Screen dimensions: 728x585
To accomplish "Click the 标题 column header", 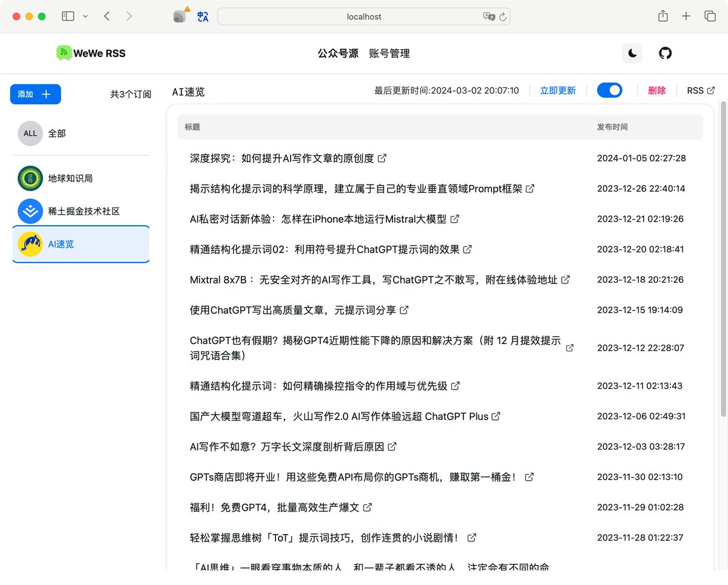I will point(192,127).
